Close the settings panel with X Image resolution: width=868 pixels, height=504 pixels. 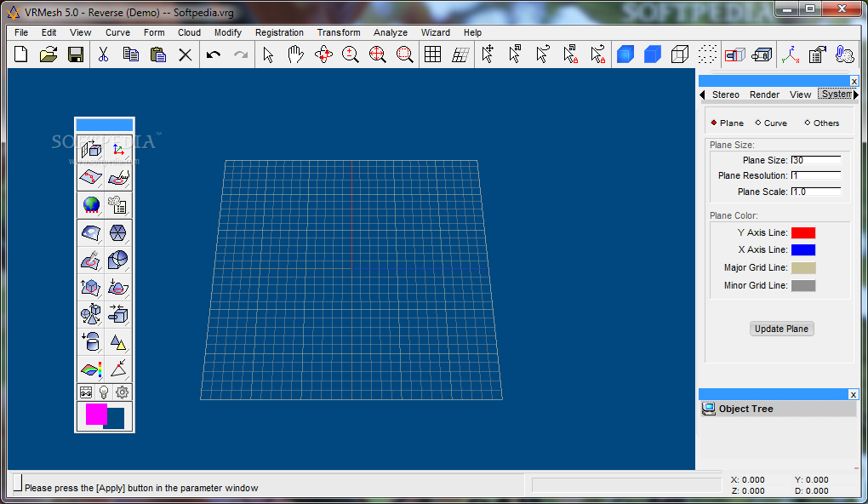click(x=854, y=82)
